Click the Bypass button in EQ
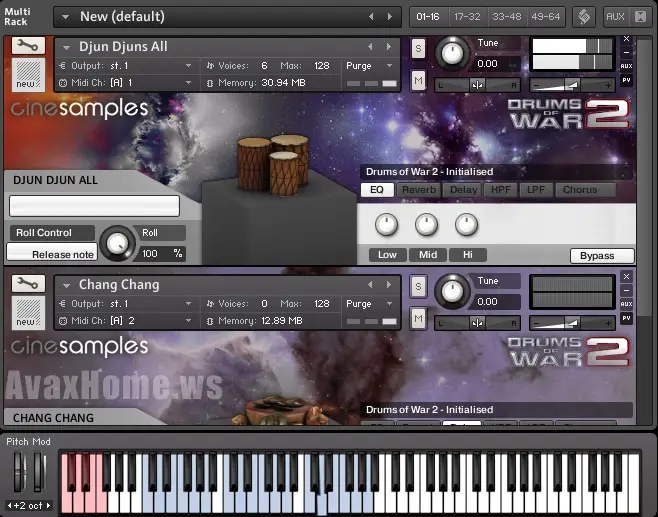This screenshot has height=517, width=658. (602, 256)
